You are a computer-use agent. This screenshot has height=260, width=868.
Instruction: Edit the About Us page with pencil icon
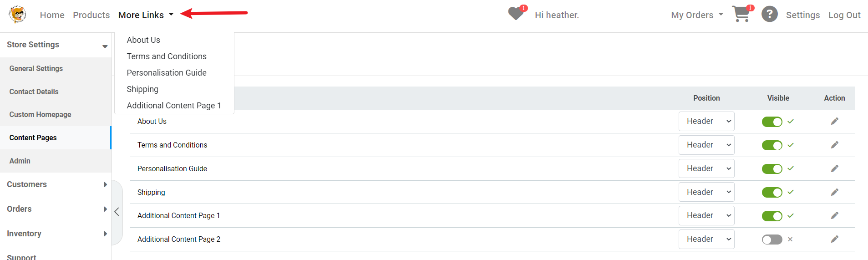[x=834, y=121]
